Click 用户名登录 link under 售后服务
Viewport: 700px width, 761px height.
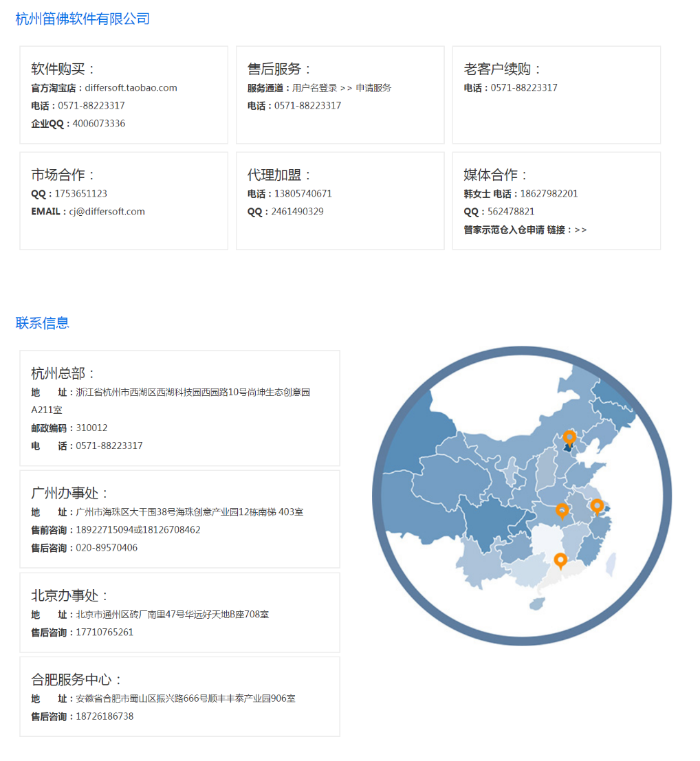coord(314,88)
